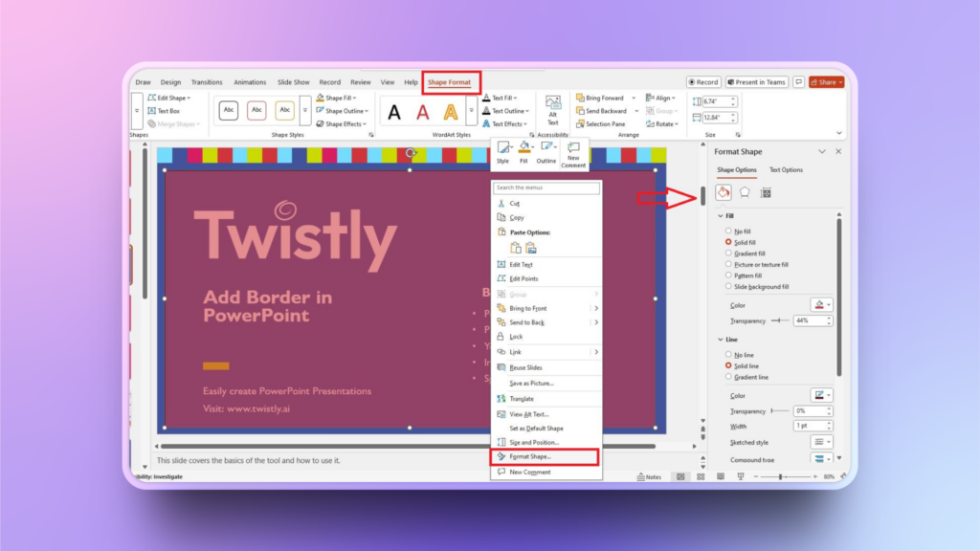The height and width of the screenshot is (551, 980).
Task: Open Shape Effects dropdown
Action: [x=341, y=123]
